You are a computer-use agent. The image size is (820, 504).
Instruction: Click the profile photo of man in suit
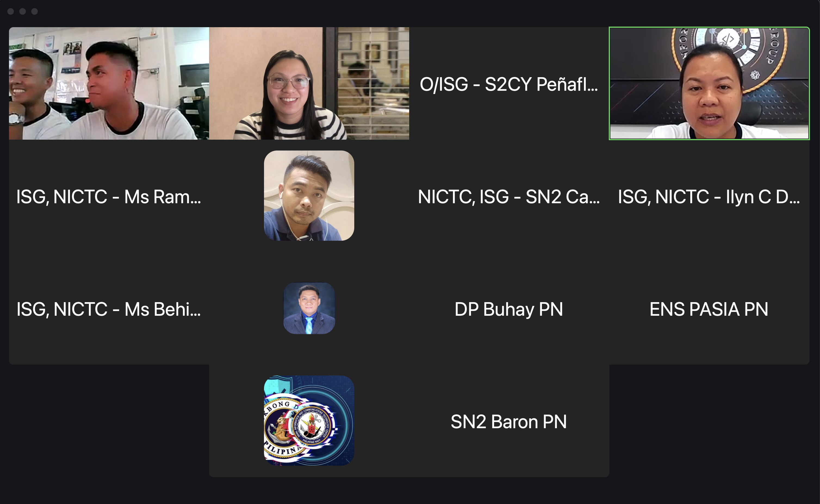click(x=309, y=308)
